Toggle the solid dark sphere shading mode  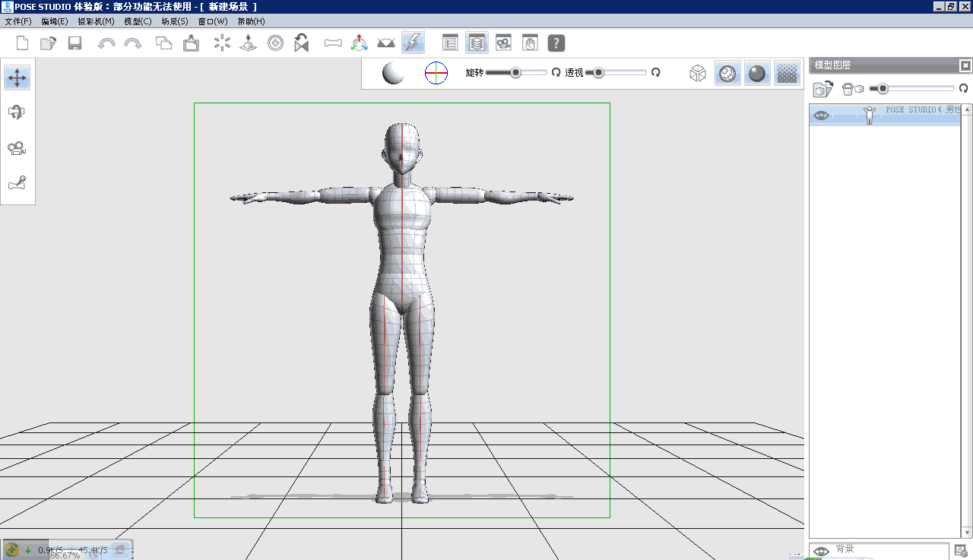click(x=757, y=74)
